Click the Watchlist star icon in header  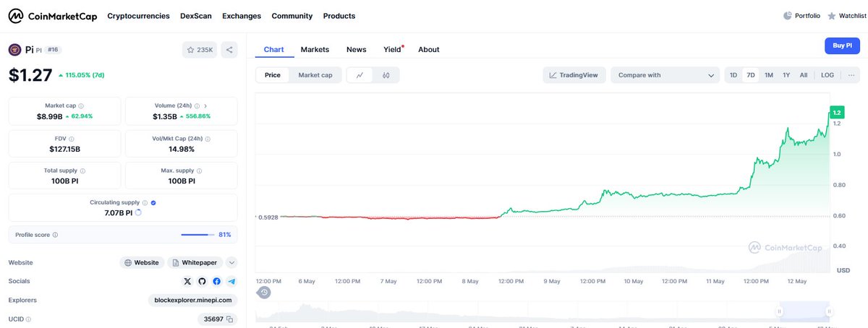(832, 16)
